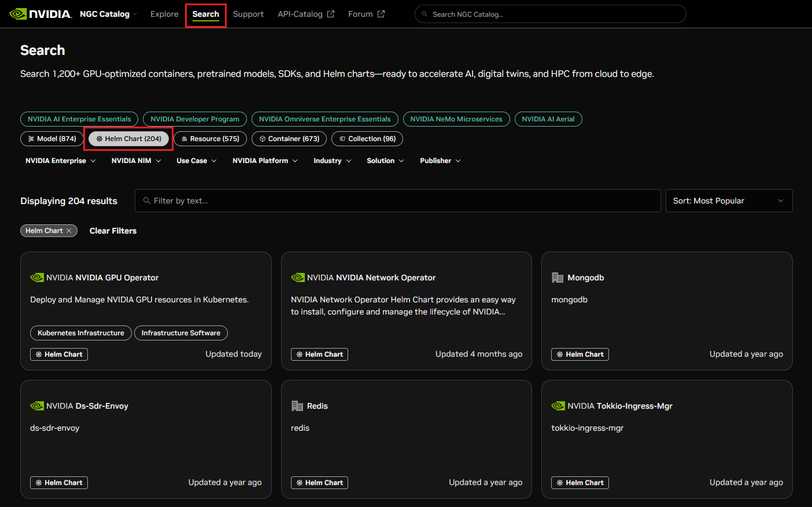Click the NVIDIA logo in header

tap(40, 14)
